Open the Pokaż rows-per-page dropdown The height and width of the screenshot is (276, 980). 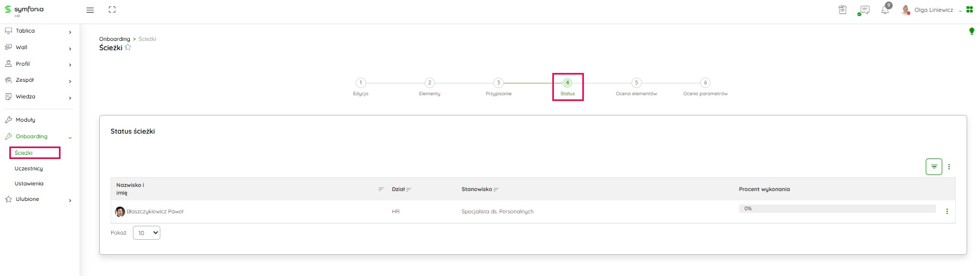[146, 233]
